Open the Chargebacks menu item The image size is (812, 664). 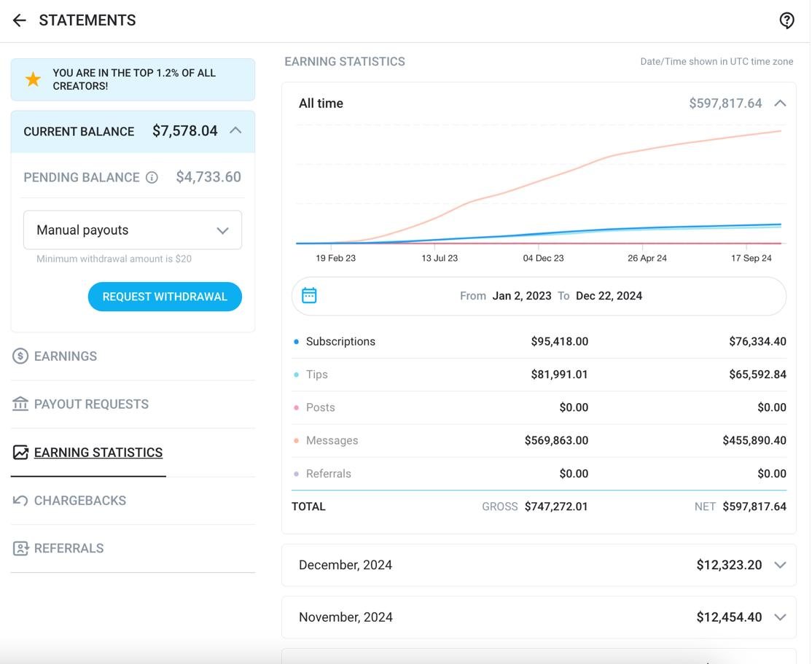80,501
